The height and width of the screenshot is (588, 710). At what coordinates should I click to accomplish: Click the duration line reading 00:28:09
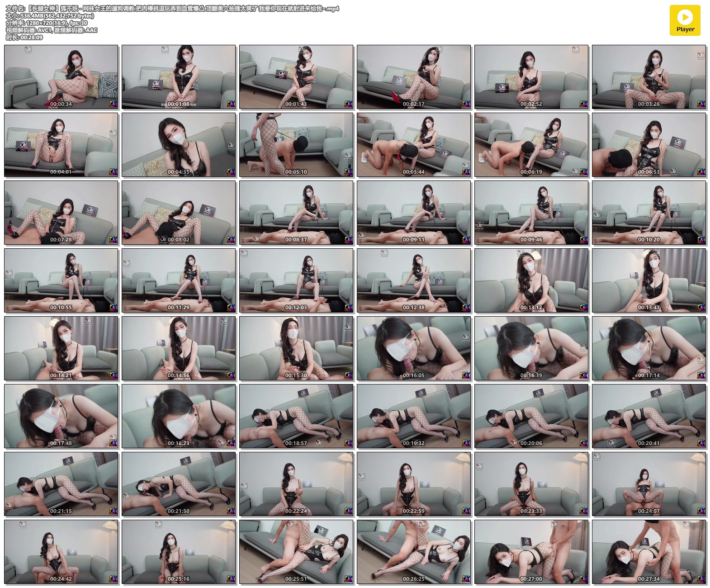[x=24, y=38]
